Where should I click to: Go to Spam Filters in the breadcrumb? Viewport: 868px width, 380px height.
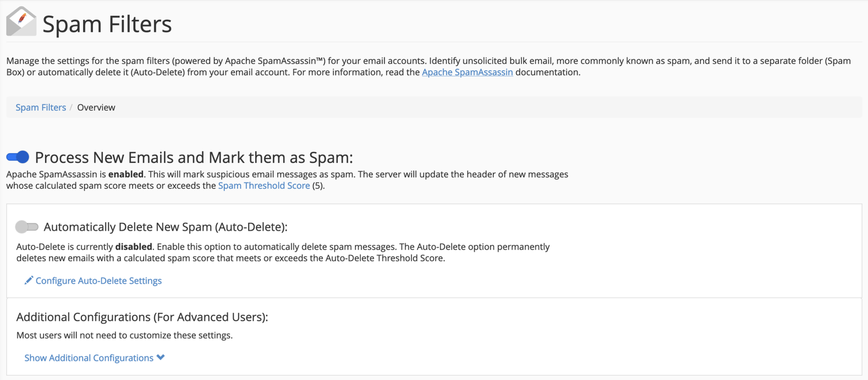coord(41,107)
